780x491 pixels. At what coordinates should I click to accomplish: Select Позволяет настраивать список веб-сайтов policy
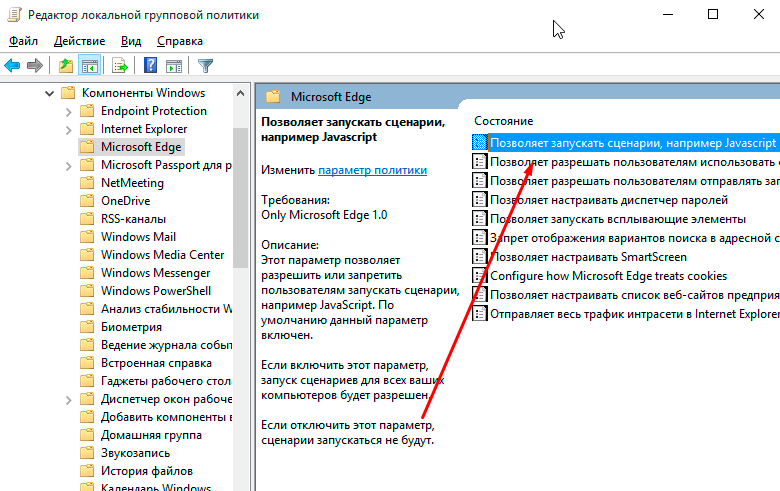[x=634, y=295]
